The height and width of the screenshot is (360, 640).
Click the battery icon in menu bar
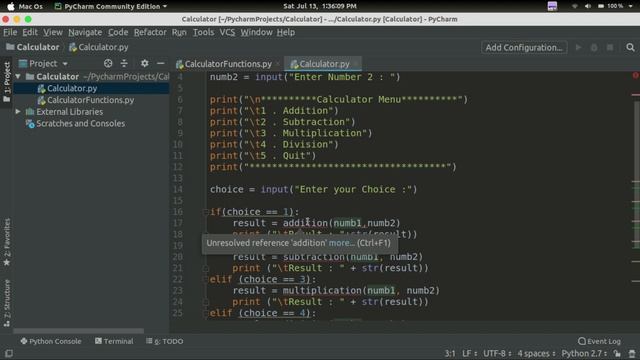coord(601,6)
